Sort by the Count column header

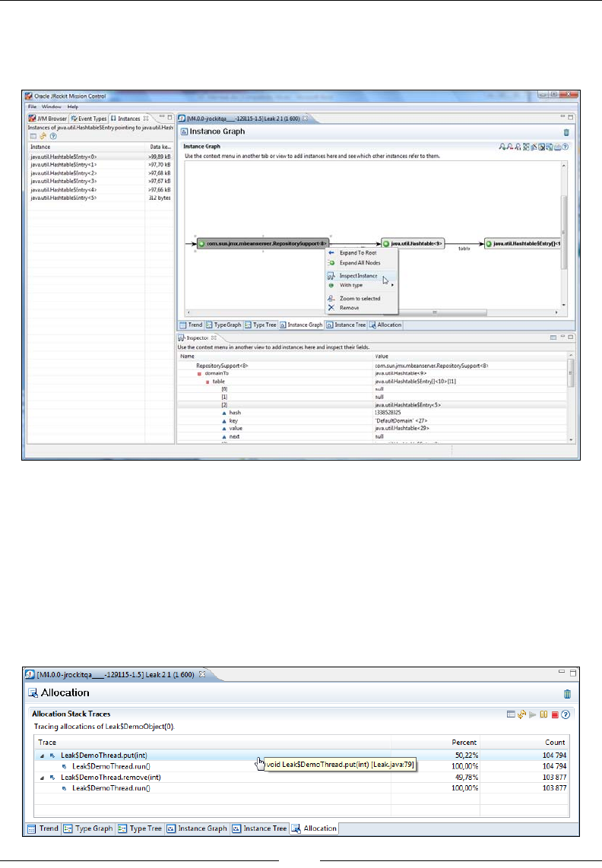(x=524, y=743)
